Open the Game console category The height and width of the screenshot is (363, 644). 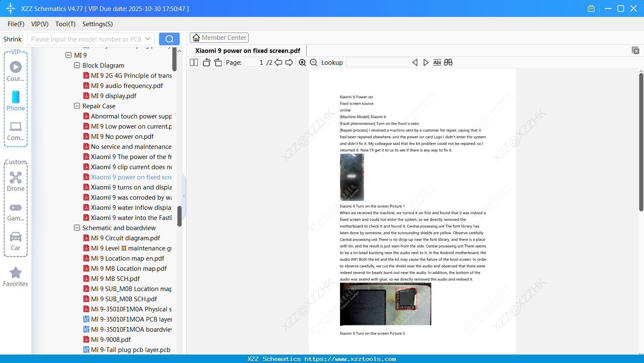16,212
